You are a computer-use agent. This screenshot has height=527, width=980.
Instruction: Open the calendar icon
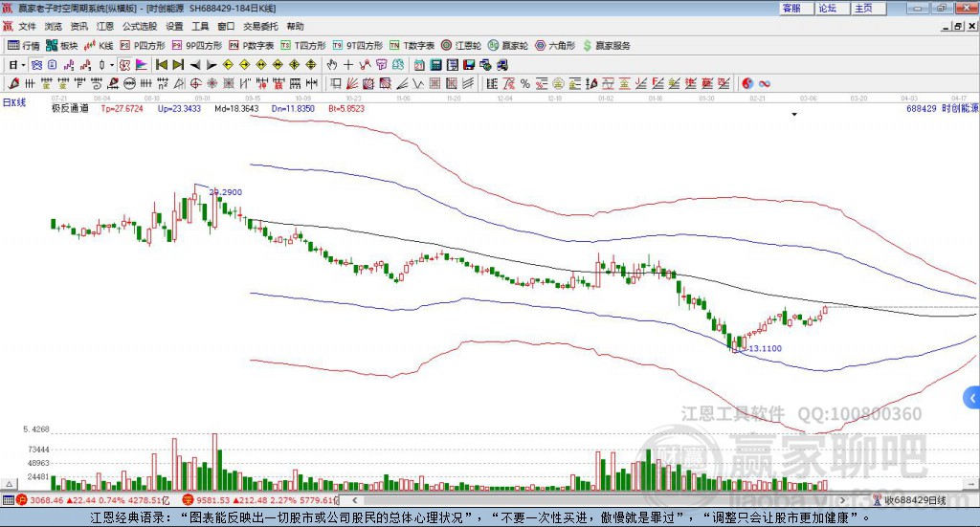(x=419, y=65)
